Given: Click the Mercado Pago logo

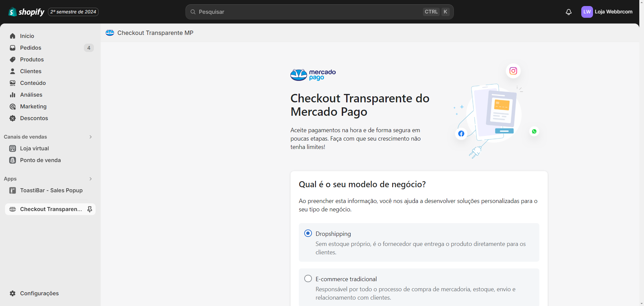Looking at the screenshot, I should pyautogui.click(x=313, y=75).
